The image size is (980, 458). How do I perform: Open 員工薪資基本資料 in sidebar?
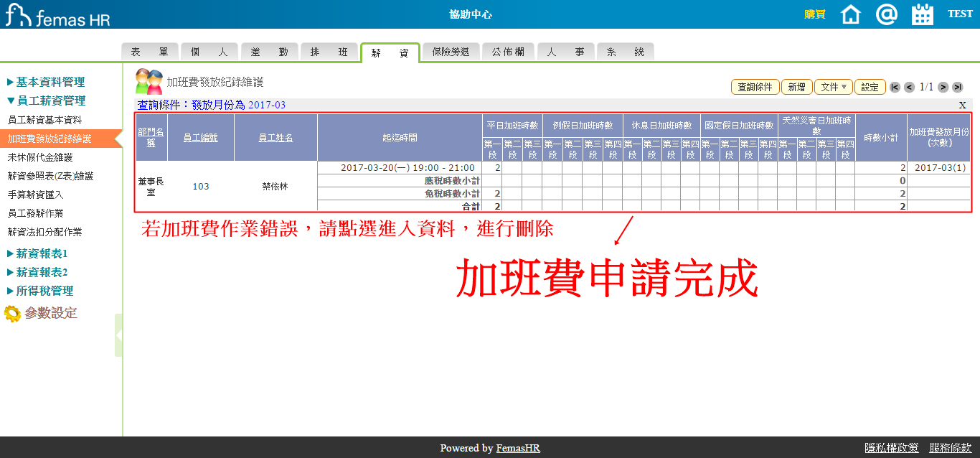44,120
